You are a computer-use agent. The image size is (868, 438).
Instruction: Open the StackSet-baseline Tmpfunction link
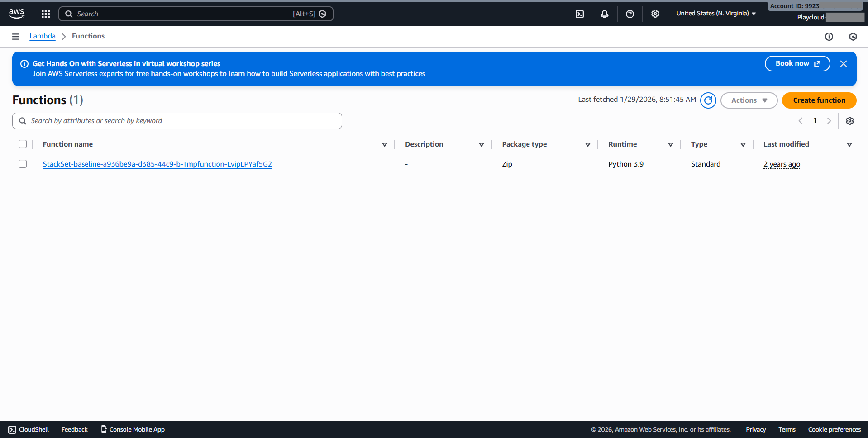[157, 164]
